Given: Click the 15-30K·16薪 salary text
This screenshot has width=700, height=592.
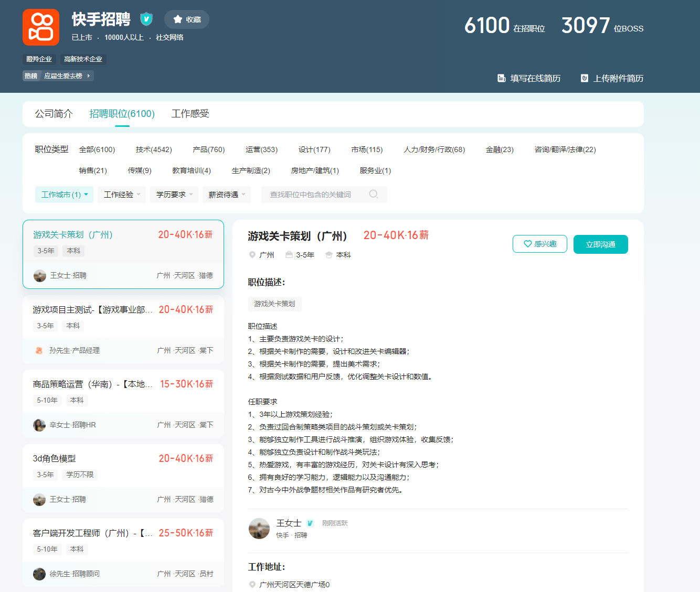Looking at the screenshot, I should pyautogui.click(x=186, y=384).
